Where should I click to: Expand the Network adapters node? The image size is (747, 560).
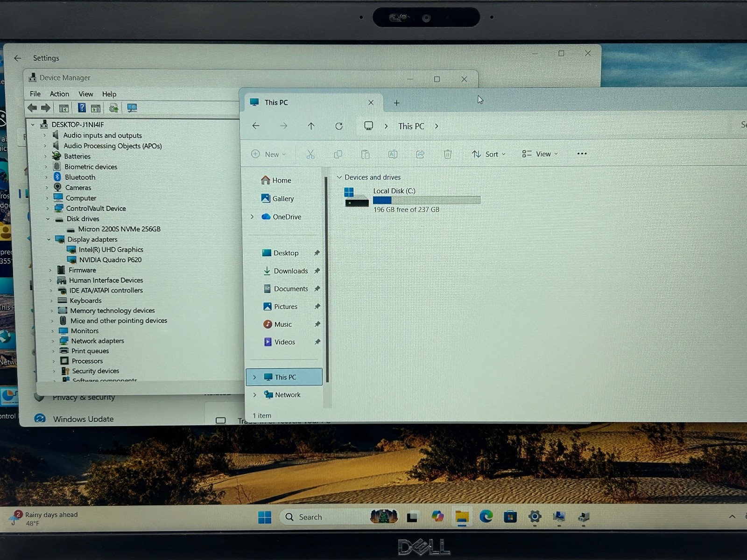pos(53,341)
